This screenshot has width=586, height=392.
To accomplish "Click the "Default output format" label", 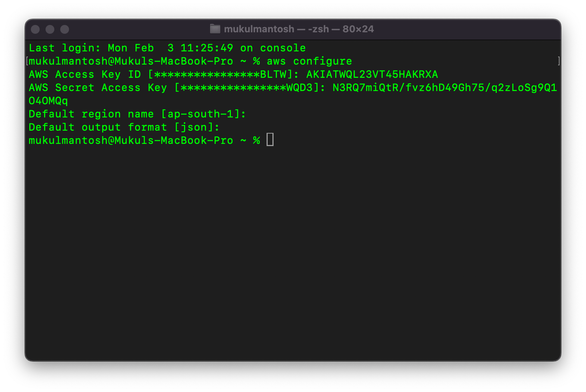I will click(98, 127).
